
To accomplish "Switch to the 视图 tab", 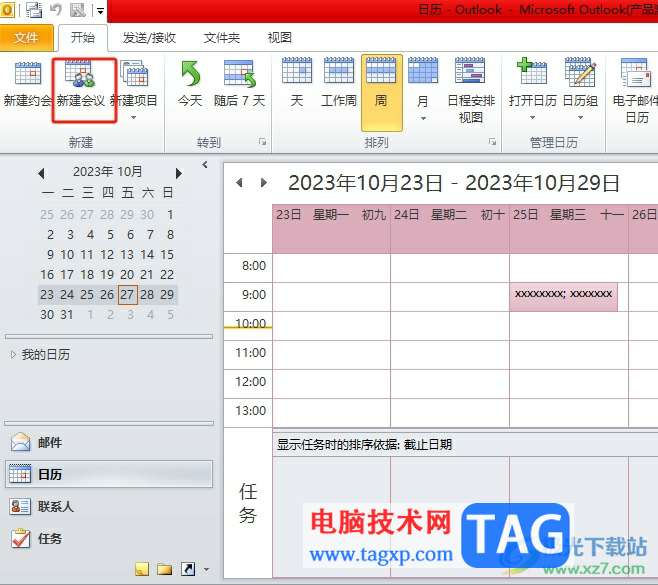I will point(280,38).
